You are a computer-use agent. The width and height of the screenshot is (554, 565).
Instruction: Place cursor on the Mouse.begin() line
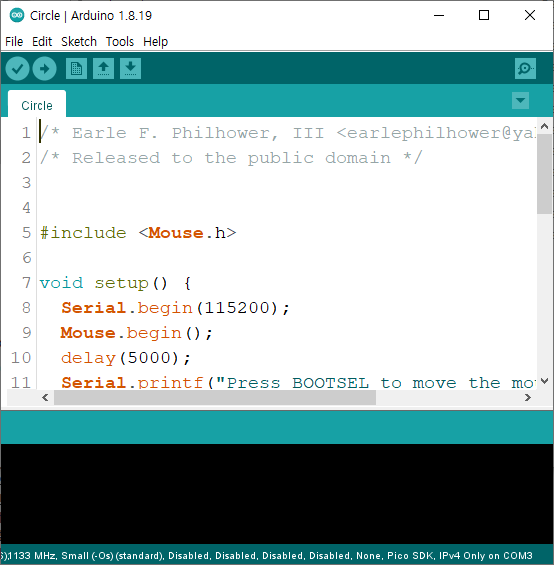click(x=137, y=333)
